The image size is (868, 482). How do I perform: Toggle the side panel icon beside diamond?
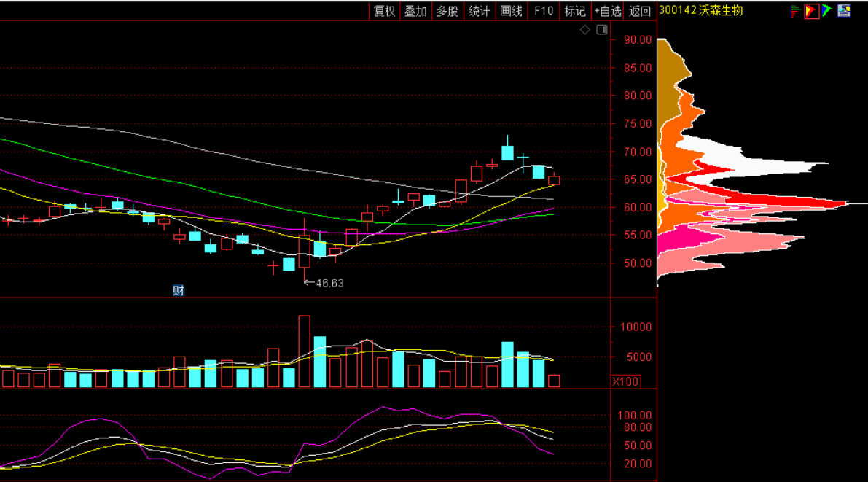tap(601, 30)
